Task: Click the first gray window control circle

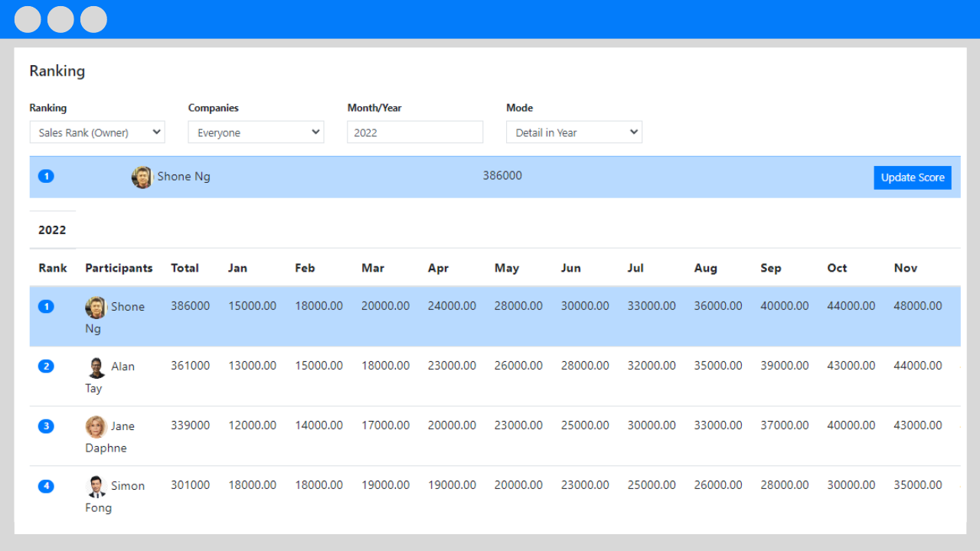Action: 28,19
